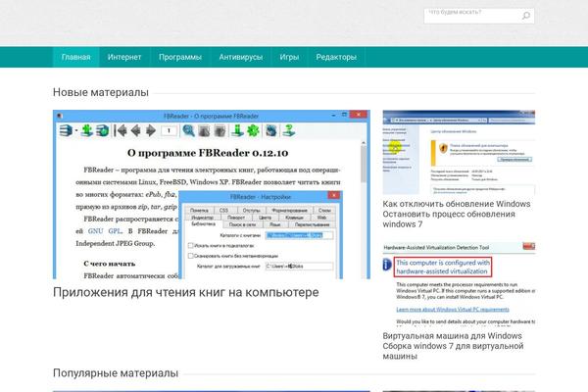This screenshot has width=588, height=392.
Task: Select the Библиотека tab in FBReader settings
Action: coord(203,224)
